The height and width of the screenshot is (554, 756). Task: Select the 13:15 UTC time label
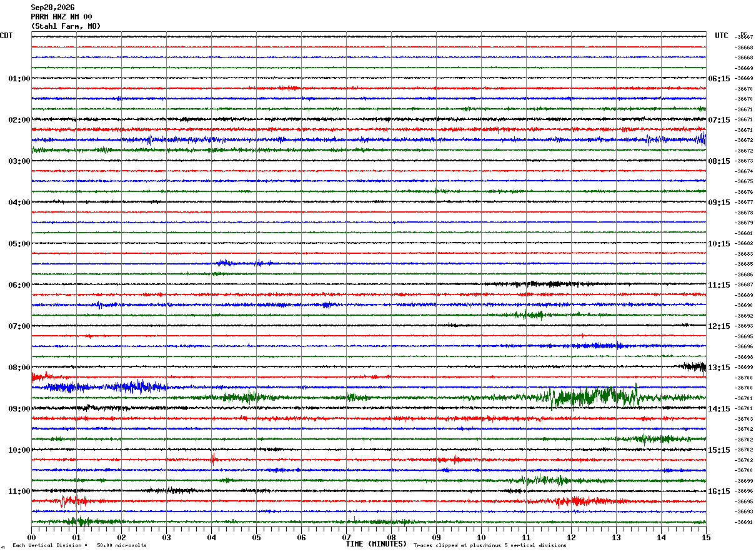click(719, 368)
